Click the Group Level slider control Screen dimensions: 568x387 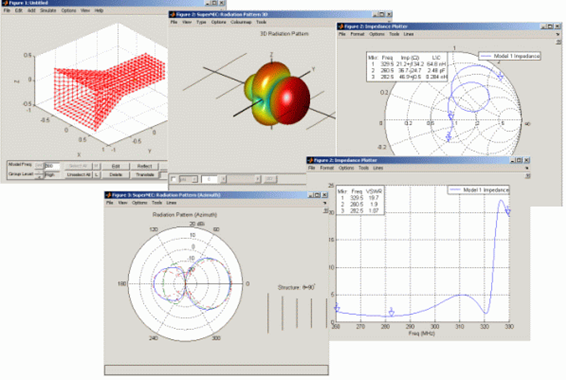39,175
